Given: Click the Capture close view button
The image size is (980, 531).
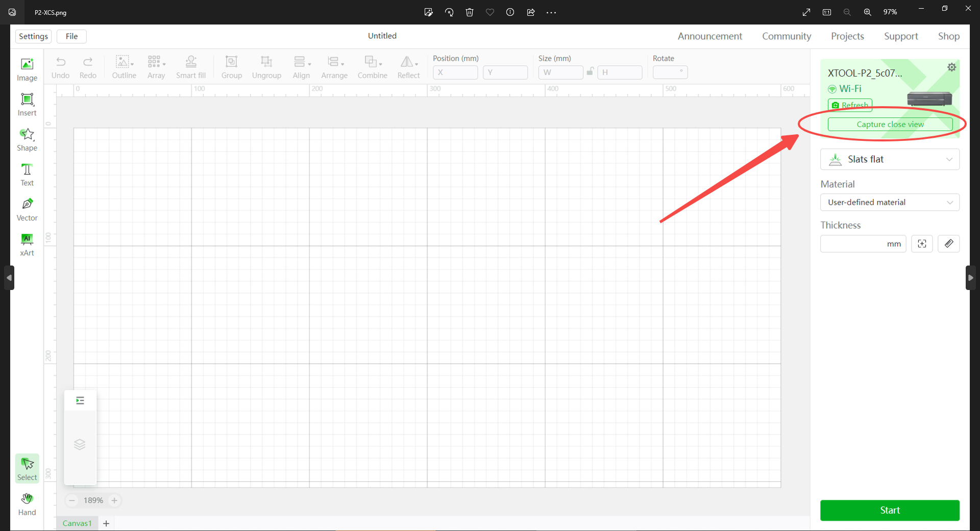Looking at the screenshot, I should tap(890, 124).
